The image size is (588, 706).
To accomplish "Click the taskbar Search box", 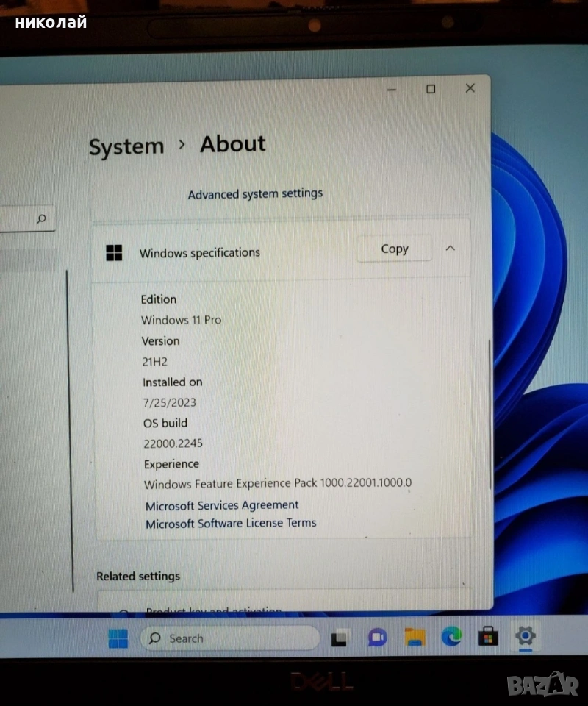I will [229, 638].
